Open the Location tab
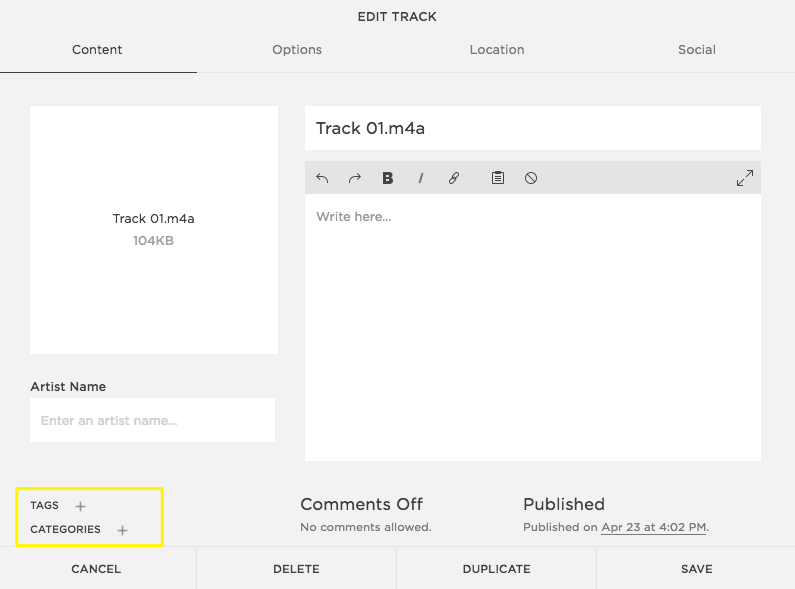The height and width of the screenshot is (589, 795). [497, 50]
